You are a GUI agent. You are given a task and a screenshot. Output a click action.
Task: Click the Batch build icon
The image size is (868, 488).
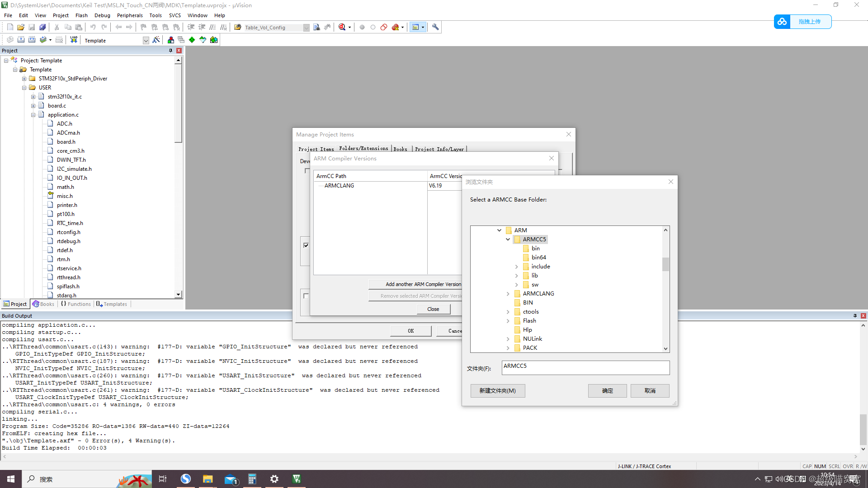click(43, 40)
